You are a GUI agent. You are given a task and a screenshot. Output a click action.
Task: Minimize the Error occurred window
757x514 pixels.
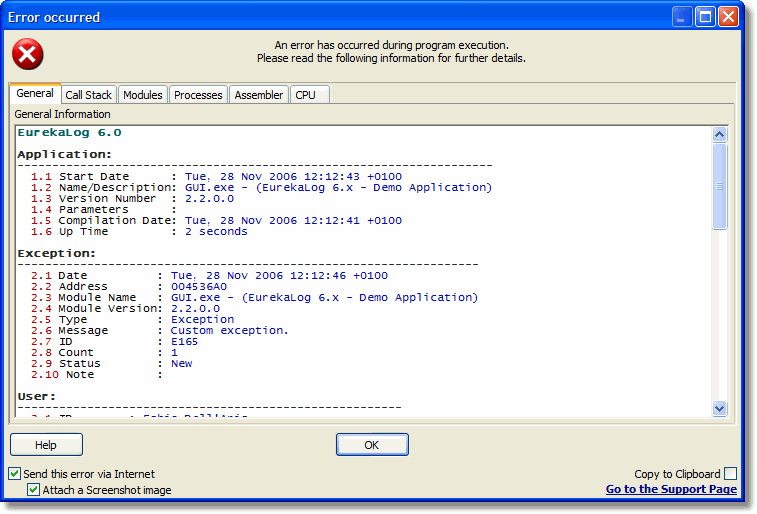tap(682, 17)
